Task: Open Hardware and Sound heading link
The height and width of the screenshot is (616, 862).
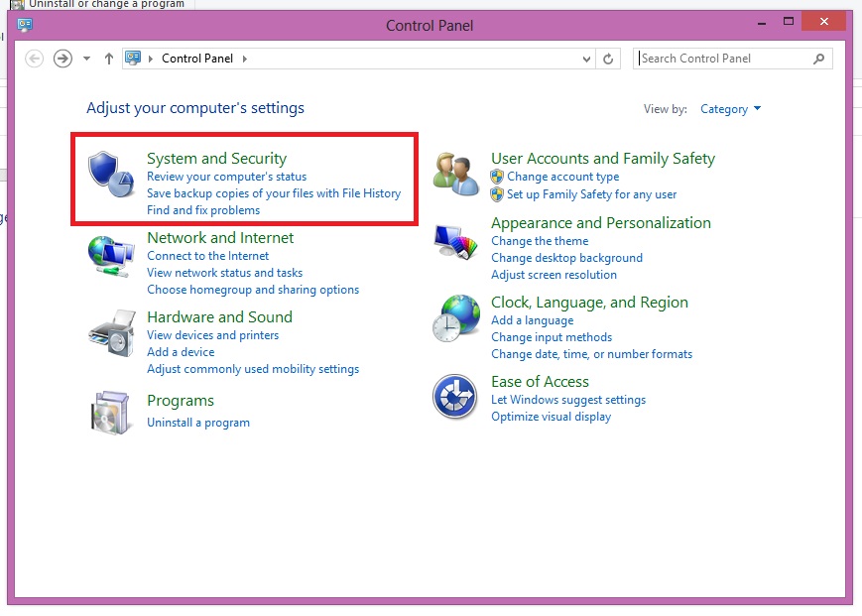Action: pos(219,316)
